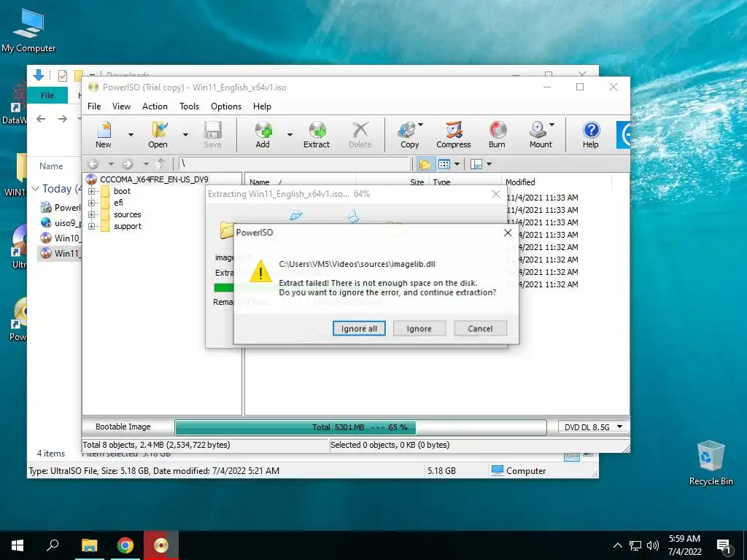747x560 pixels.
Task: Click the Mount toolbar icon
Action: point(541,134)
